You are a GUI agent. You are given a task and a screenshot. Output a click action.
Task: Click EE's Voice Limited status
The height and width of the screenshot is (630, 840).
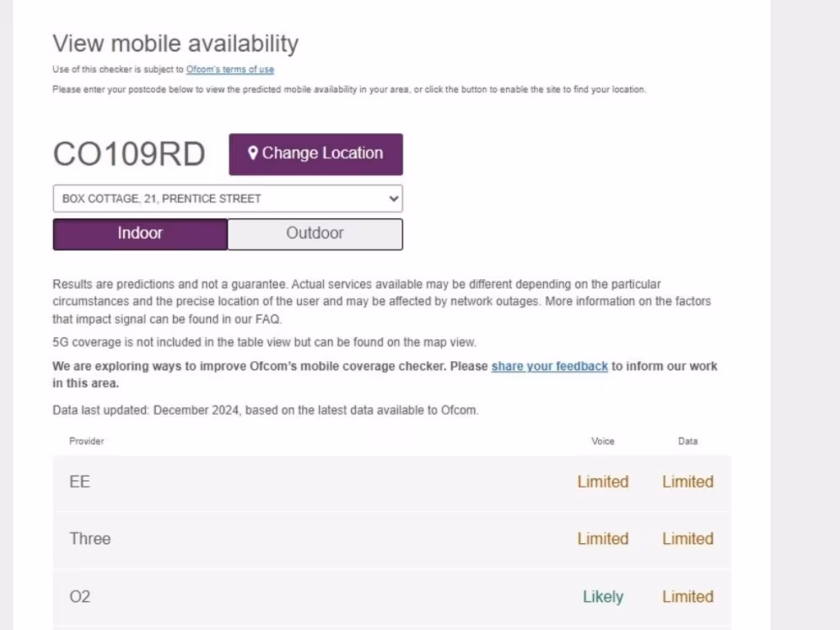coord(603,482)
